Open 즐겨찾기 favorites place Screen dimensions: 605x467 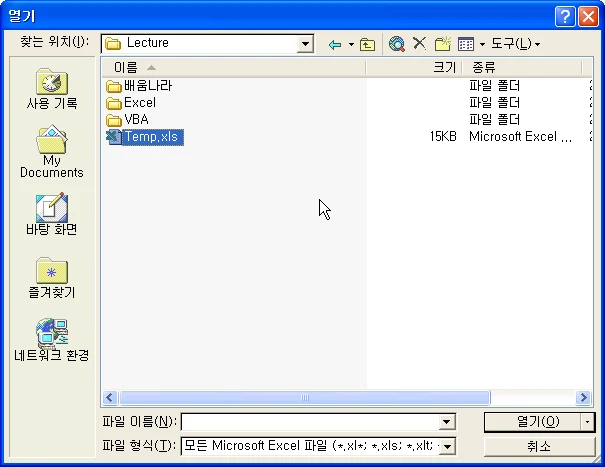[x=52, y=278]
